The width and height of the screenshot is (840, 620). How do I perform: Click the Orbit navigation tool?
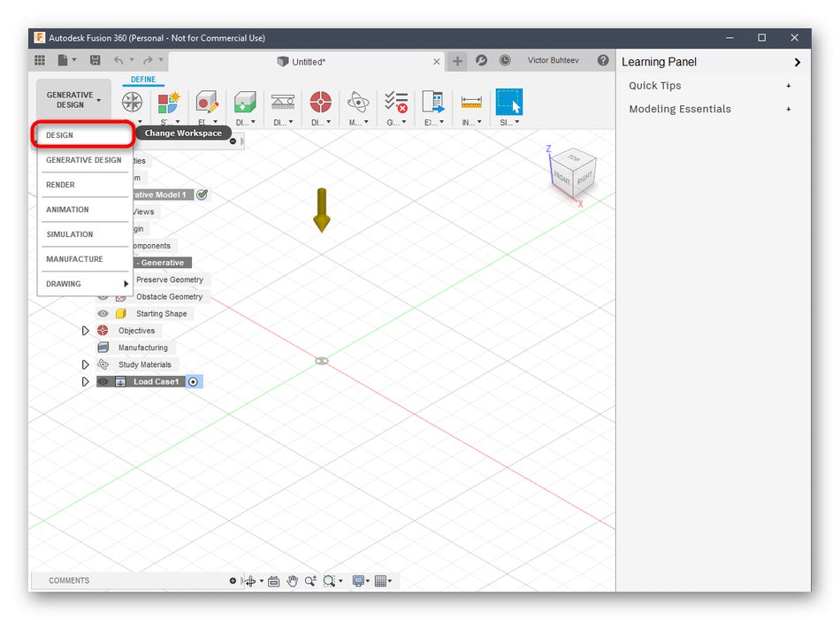(250, 581)
